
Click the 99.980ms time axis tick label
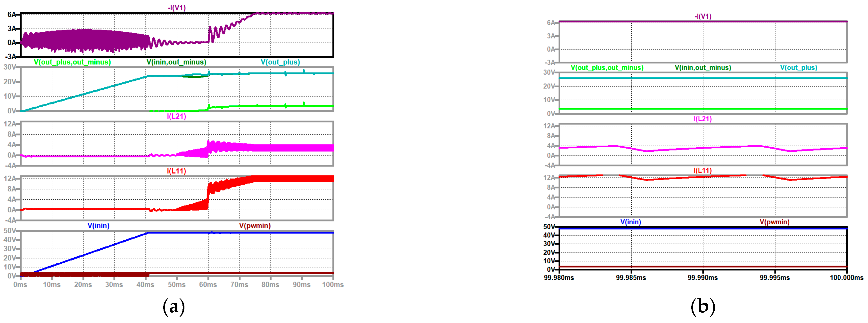tap(559, 278)
